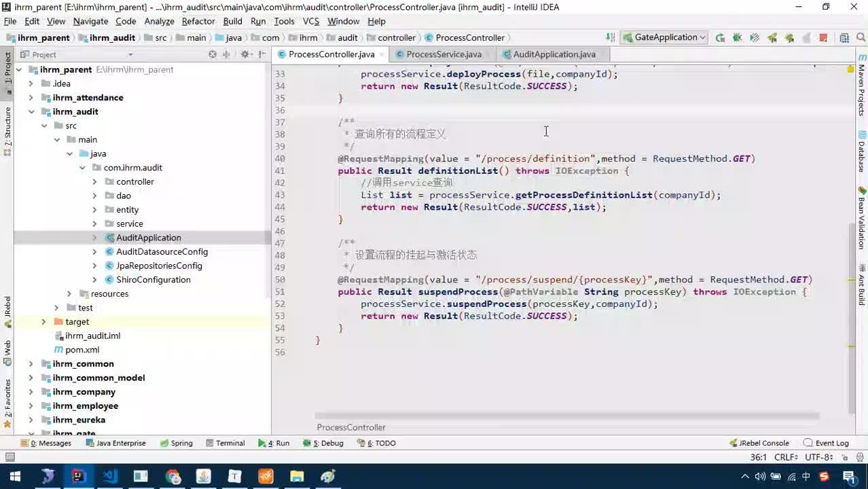Open the Maven Projects side panel
This screenshot has width=868, height=489.
coord(861,86)
